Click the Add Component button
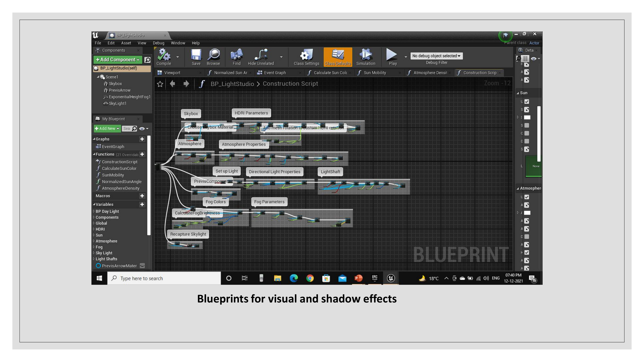Viewport: 644px width, 362px height. pos(118,60)
